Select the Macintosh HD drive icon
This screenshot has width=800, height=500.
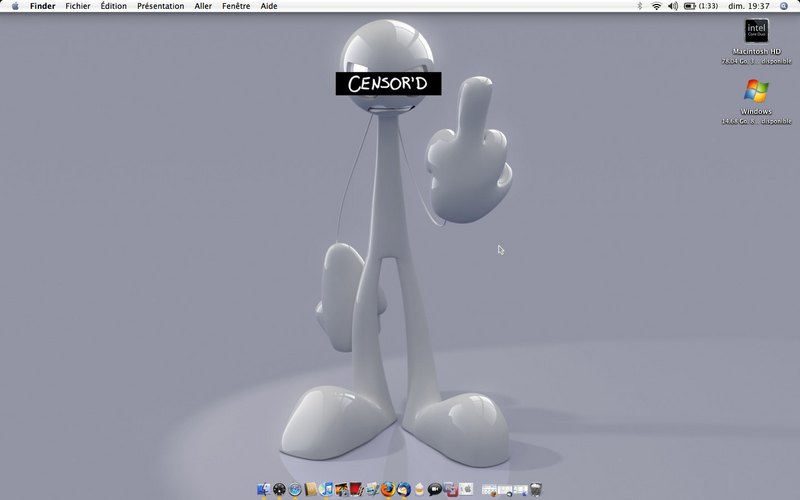click(x=757, y=31)
